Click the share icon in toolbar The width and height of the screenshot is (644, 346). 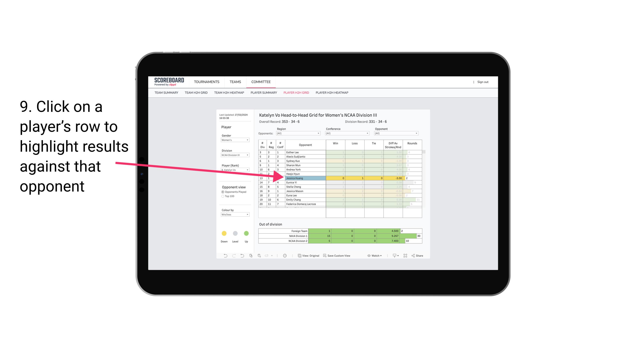[419, 256]
